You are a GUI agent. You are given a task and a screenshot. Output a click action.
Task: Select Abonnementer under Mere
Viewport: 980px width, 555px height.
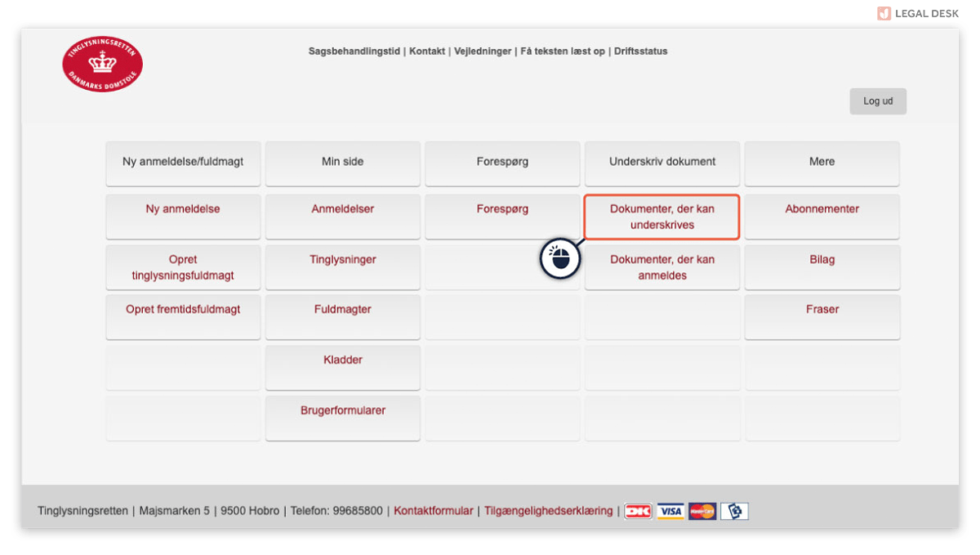pyautogui.click(x=822, y=217)
